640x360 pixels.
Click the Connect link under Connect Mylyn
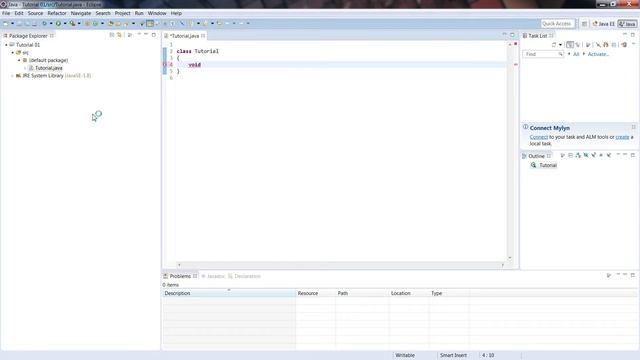click(x=538, y=137)
